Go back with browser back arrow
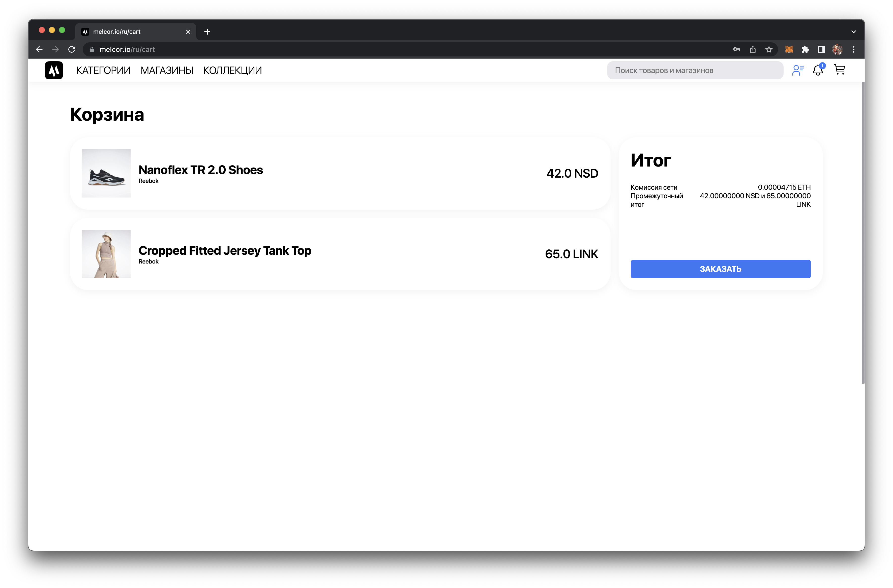This screenshot has height=588, width=893. click(39, 49)
